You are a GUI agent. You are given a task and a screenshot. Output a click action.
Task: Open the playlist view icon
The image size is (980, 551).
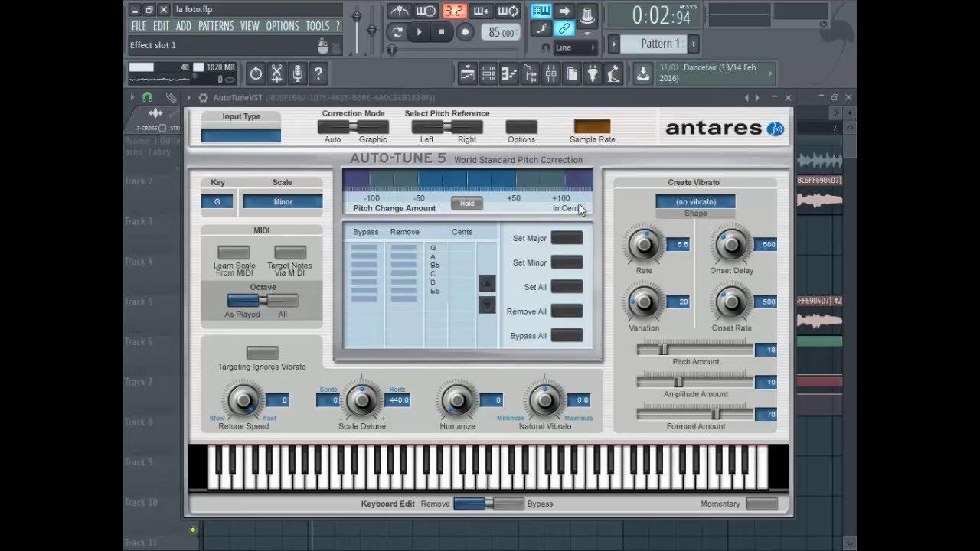pyautogui.click(x=467, y=73)
